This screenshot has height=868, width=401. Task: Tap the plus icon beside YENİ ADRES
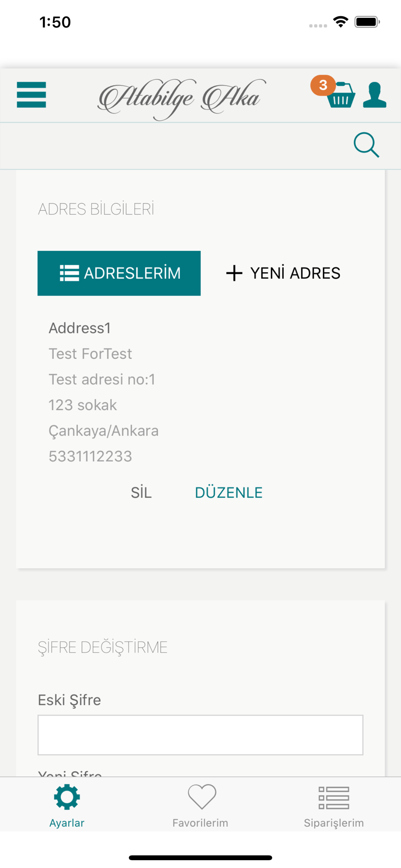[x=234, y=273]
